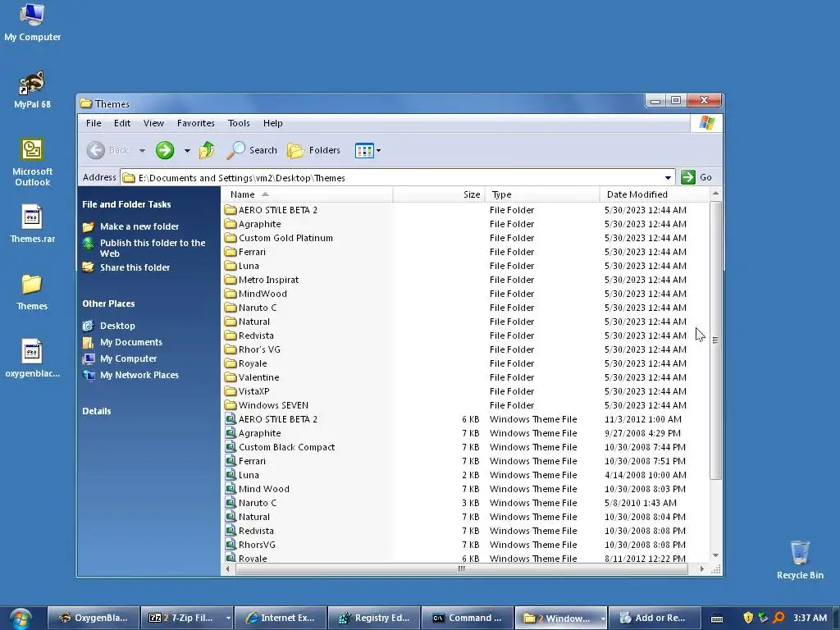Viewport: 840px width, 630px height.
Task: Launch MyPal 68 desktop shortcut
Action: pyautogui.click(x=32, y=89)
